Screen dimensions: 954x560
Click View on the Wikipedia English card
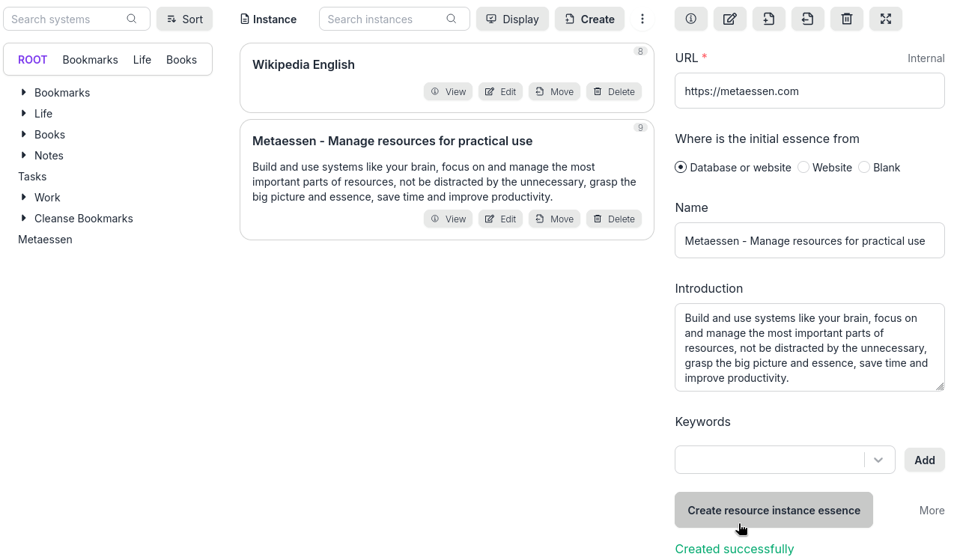[x=449, y=92]
